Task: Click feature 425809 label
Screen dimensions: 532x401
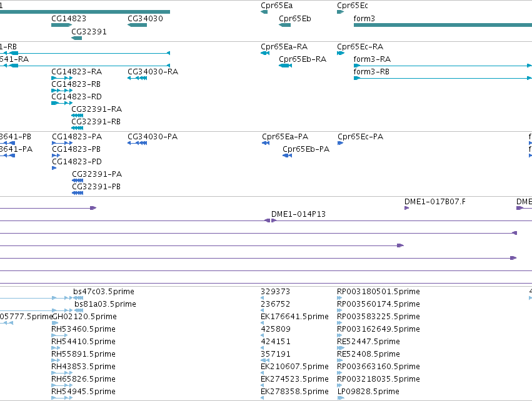Action: click(276, 329)
